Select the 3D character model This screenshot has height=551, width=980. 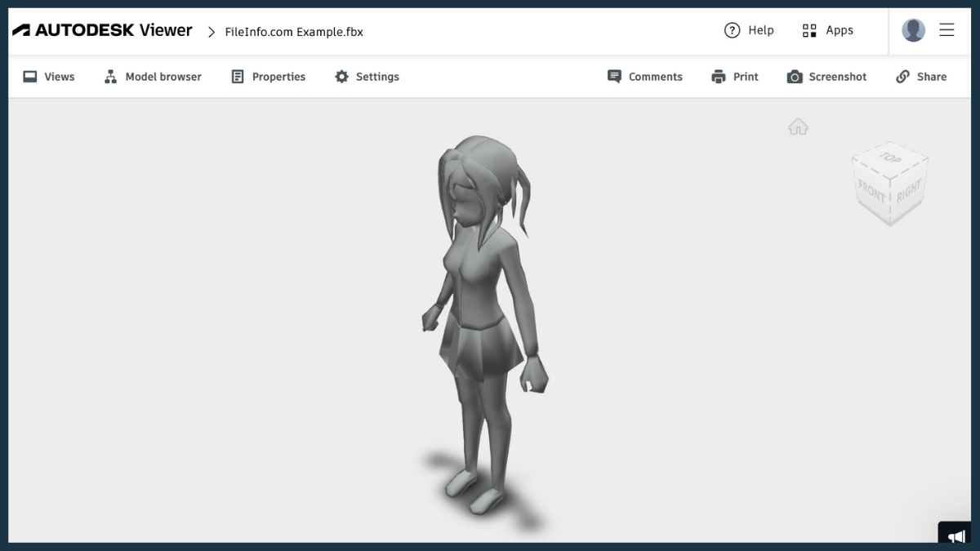click(x=487, y=327)
